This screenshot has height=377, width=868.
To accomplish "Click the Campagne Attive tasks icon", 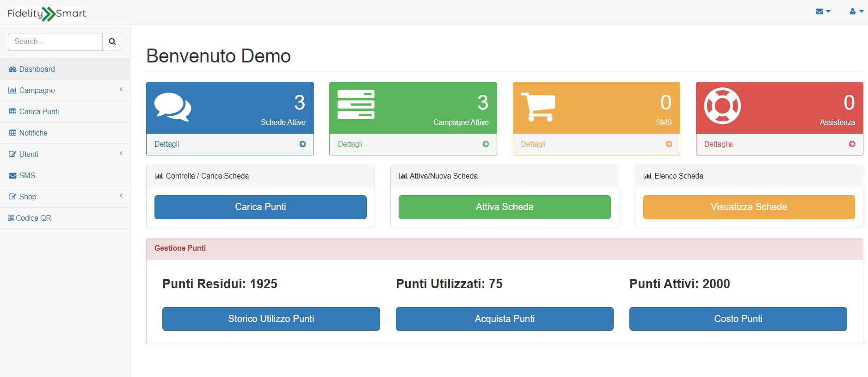I will pyautogui.click(x=356, y=105).
